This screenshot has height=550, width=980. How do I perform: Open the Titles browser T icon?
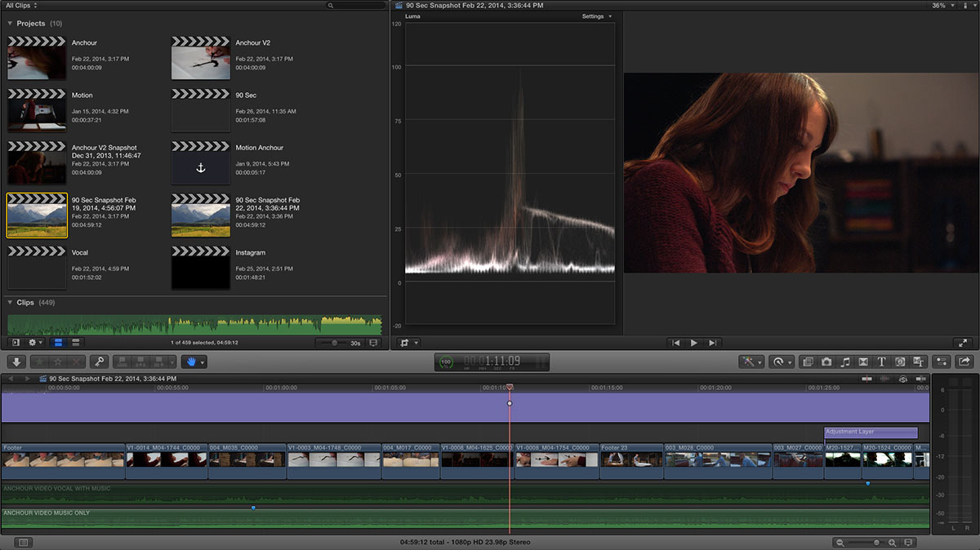(x=882, y=361)
